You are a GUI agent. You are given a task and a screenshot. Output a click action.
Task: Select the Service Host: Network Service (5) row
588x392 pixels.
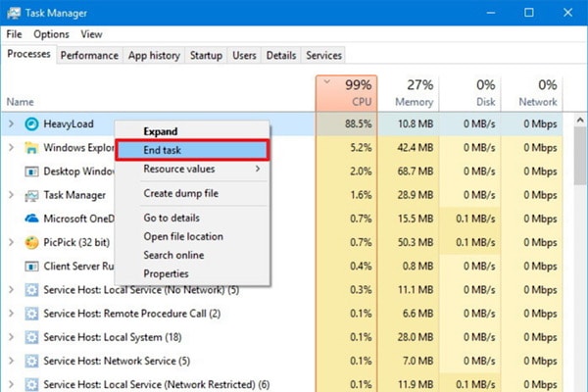[282, 361]
